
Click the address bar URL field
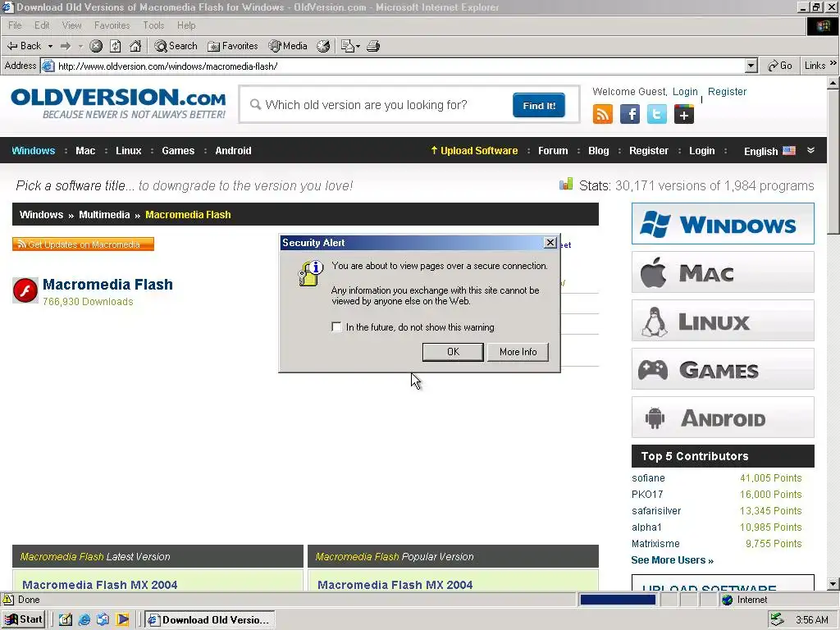click(399, 66)
